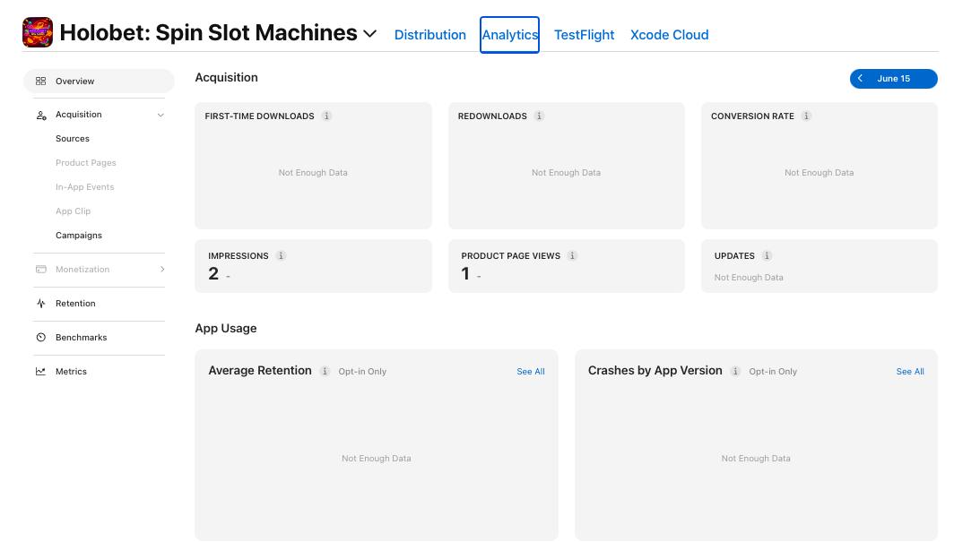Expand the Monetization section chevron
This screenshot has width=980, height=542.
click(162, 269)
